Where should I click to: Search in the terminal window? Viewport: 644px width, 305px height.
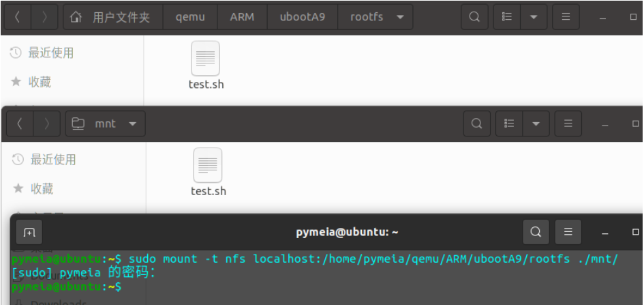(x=536, y=232)
